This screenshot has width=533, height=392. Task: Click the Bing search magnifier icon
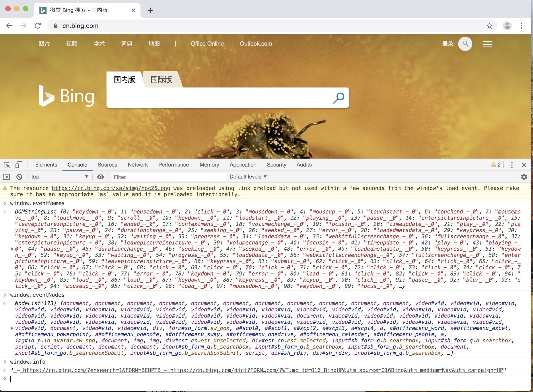coord(338,98)
